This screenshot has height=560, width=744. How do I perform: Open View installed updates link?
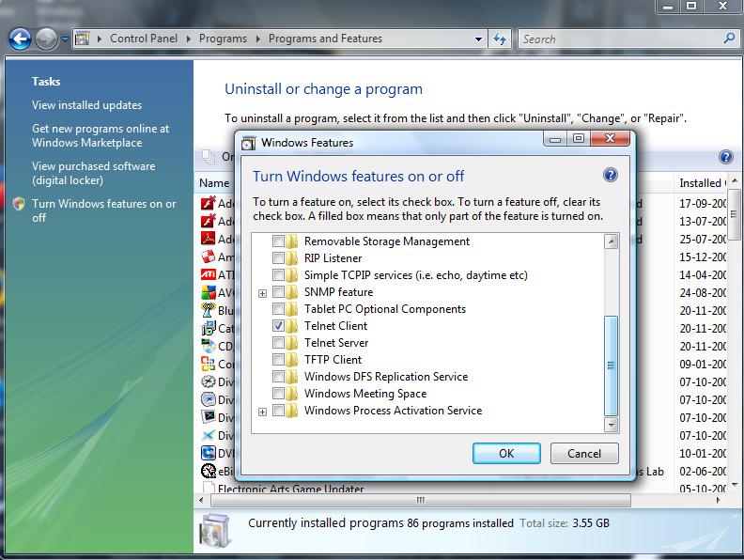tap(86, 105)
